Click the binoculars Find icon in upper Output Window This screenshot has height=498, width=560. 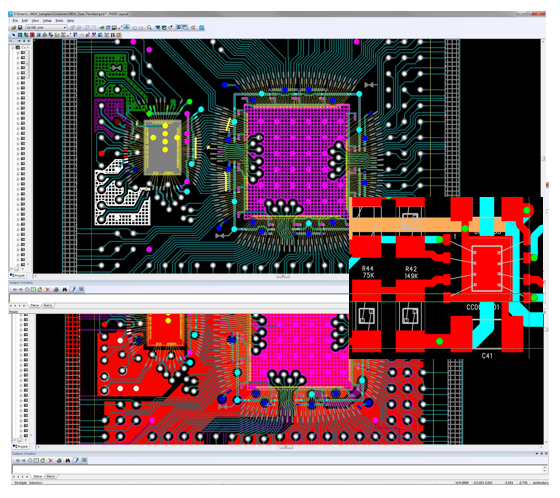coord(65,289)
